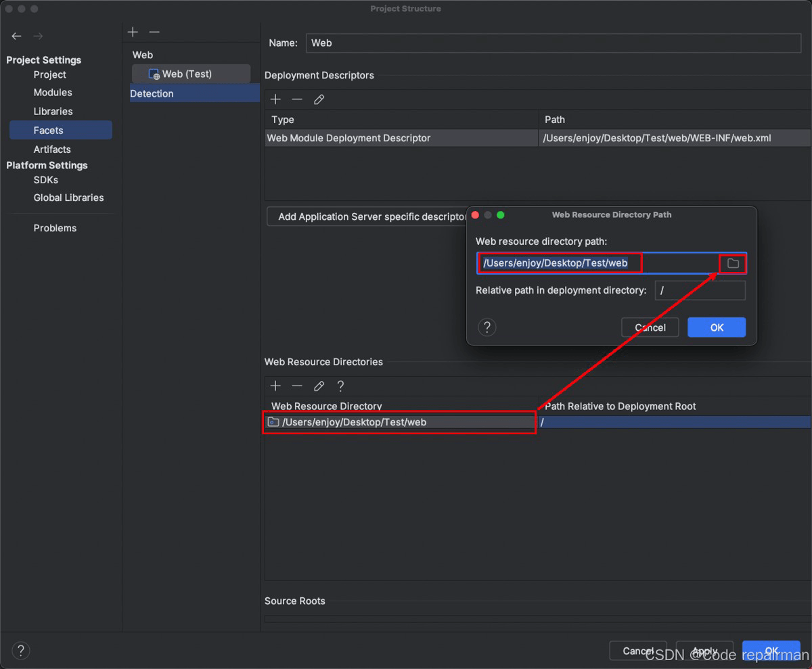
Task: Add a deployment descriptor with plus icon
Action: [275, 99]
